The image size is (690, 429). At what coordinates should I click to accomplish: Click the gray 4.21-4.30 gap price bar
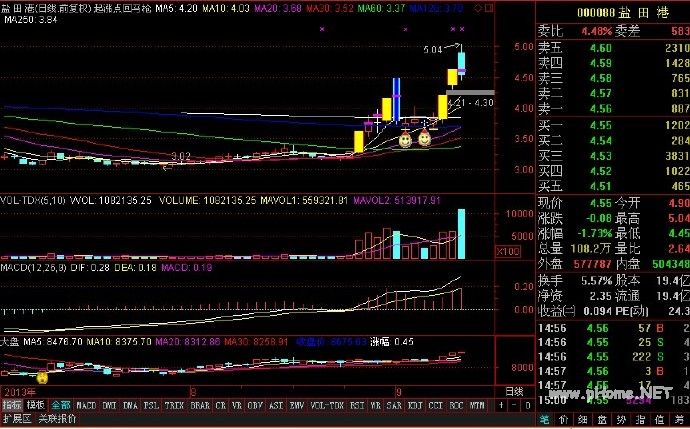[470, 92]
